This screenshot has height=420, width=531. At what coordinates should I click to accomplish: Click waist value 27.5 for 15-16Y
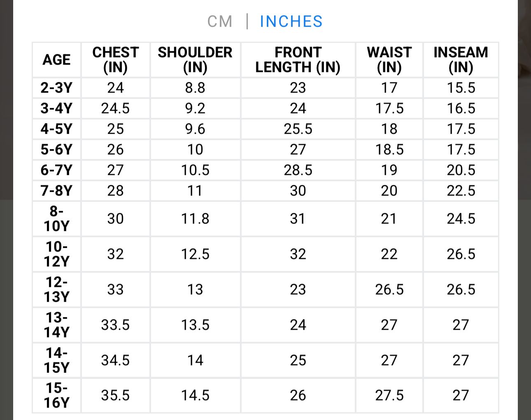tap(389, 395)
